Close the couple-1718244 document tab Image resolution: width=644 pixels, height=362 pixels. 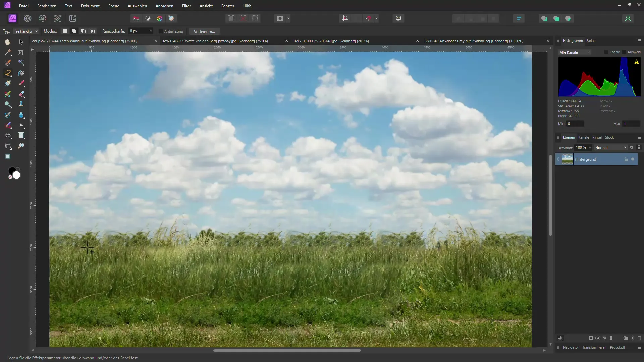tap(156, 41)
